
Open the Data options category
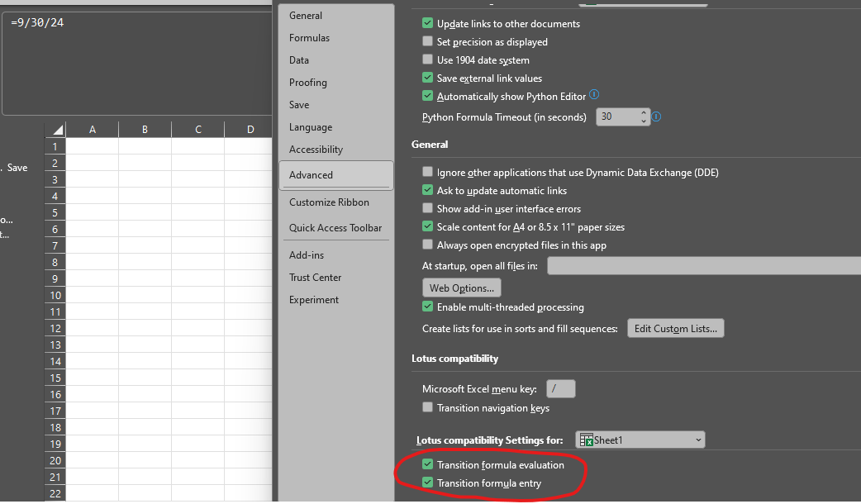299,60
